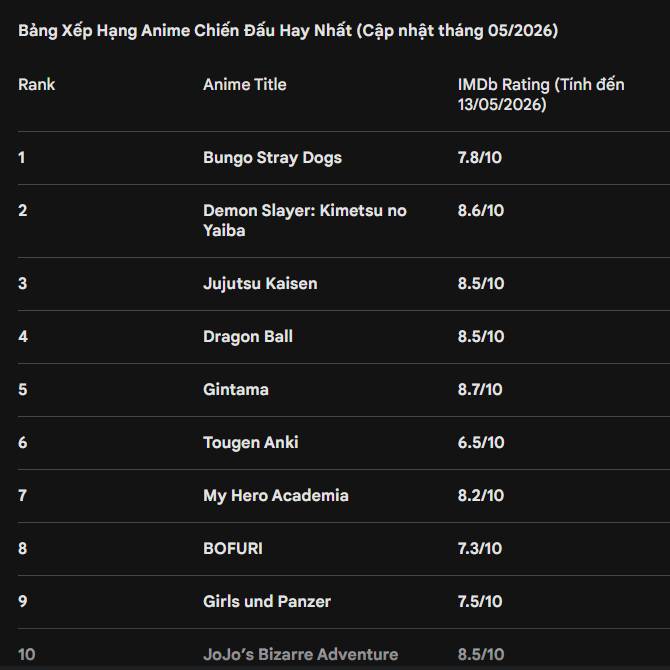Select the Gintama title cell
Viewport: 670px width, 670px height.
point(236,390)
